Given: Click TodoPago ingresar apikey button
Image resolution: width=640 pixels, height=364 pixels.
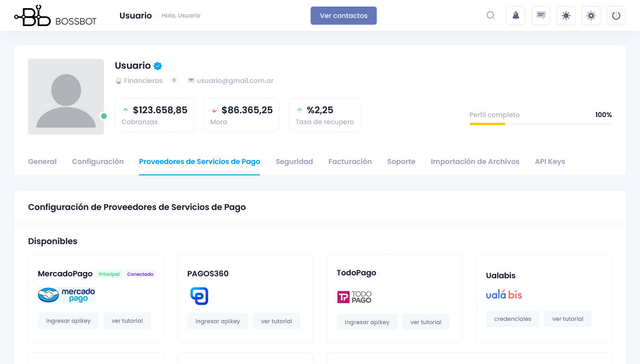Looking at the screenshot, I should pos(367,322).
